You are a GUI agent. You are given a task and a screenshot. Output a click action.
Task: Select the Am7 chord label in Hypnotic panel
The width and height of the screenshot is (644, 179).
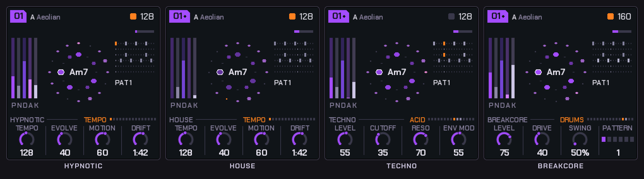(79, 72)
